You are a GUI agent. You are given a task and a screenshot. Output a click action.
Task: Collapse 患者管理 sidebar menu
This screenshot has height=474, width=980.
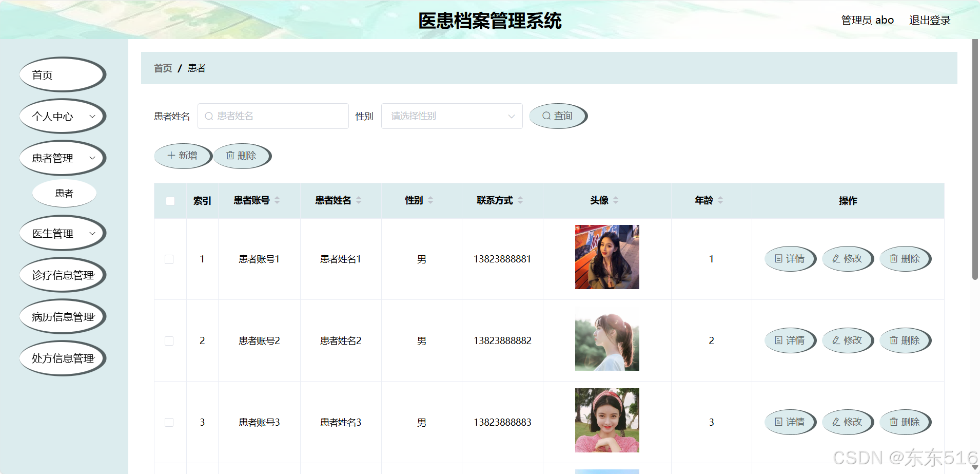click(x=63, y=158)
